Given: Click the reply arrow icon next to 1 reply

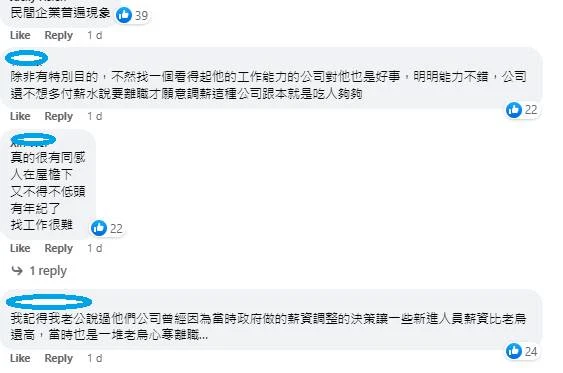Looking at the screenshot, I should click(17, 270).
